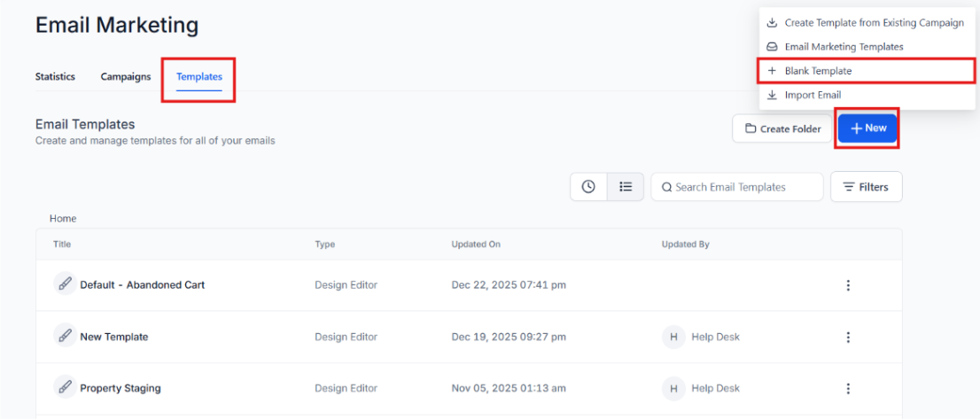
Task: Open the Statistics tab
Action: [55, 77]
